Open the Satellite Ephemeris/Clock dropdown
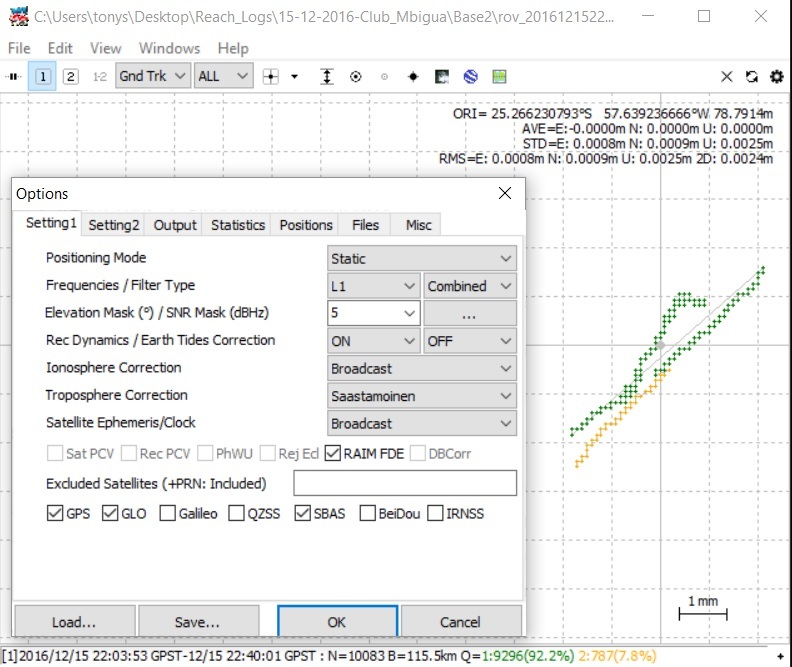The image size is (792, 667). point(422,424)
